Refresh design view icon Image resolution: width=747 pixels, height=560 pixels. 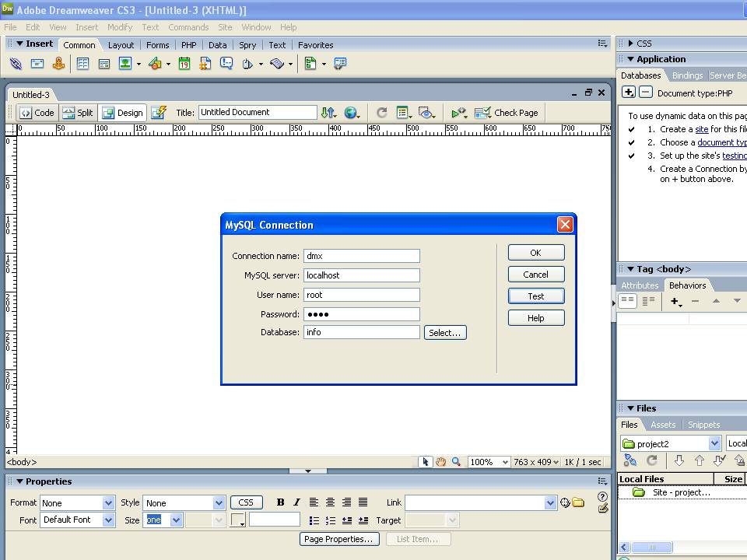(x=381, y=113)
